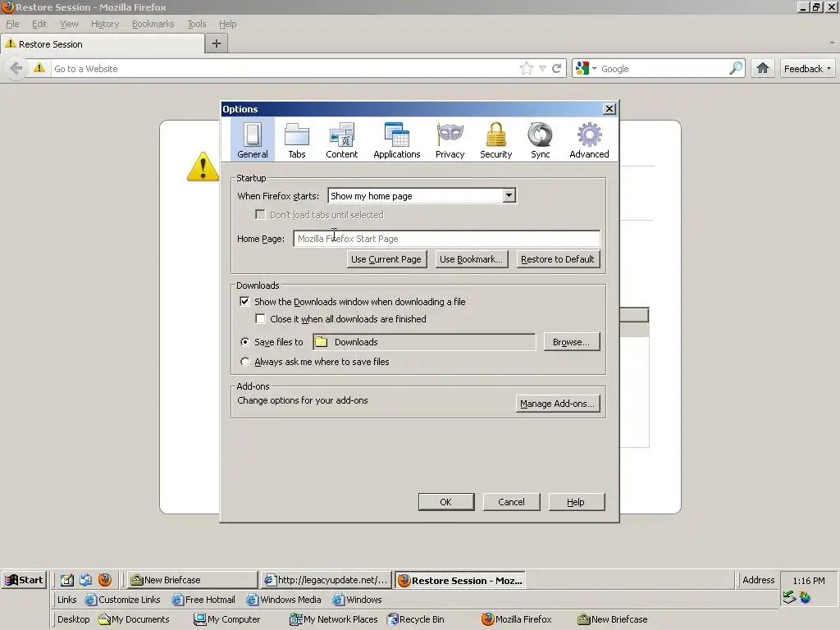Viewport: 840px width, 630px height.
Task: Click the Downloads folder icon
Action: click(322, 342)
